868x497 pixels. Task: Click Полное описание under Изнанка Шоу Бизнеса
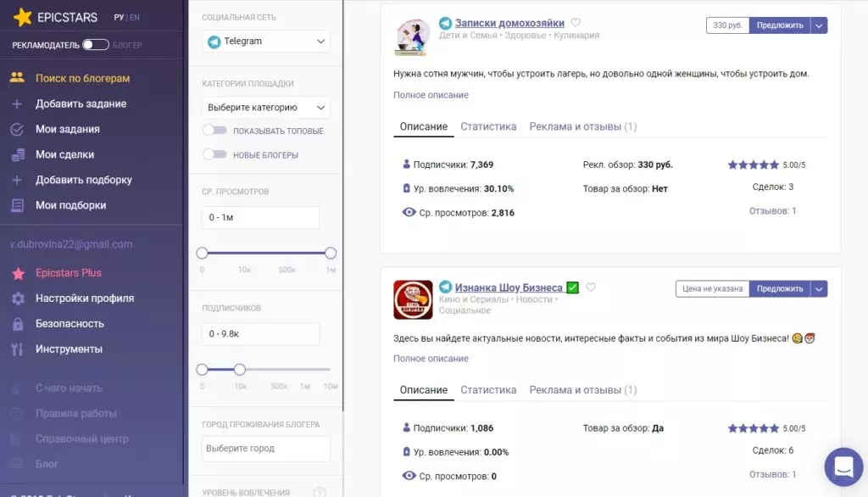point(431,359)
